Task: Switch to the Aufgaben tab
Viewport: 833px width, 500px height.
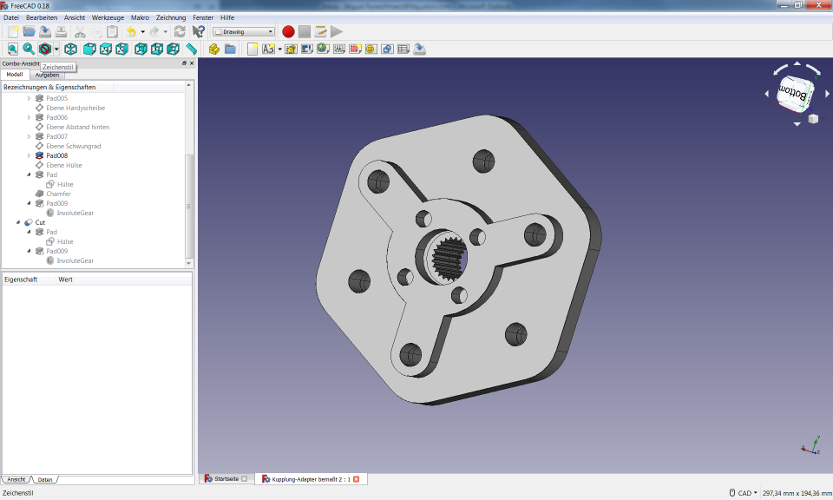Action: click(x=47, y=75)
